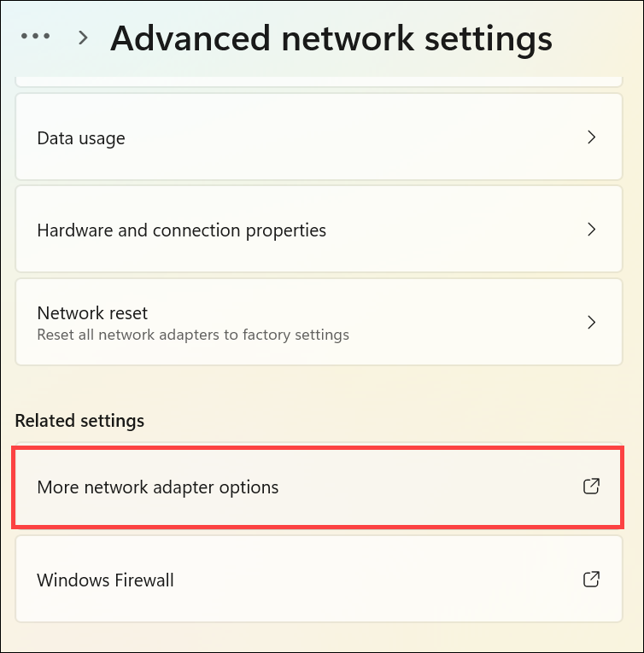644x653 pixels.
Task: Click the partially visible card above Data usage
Action: click(318, 81)
